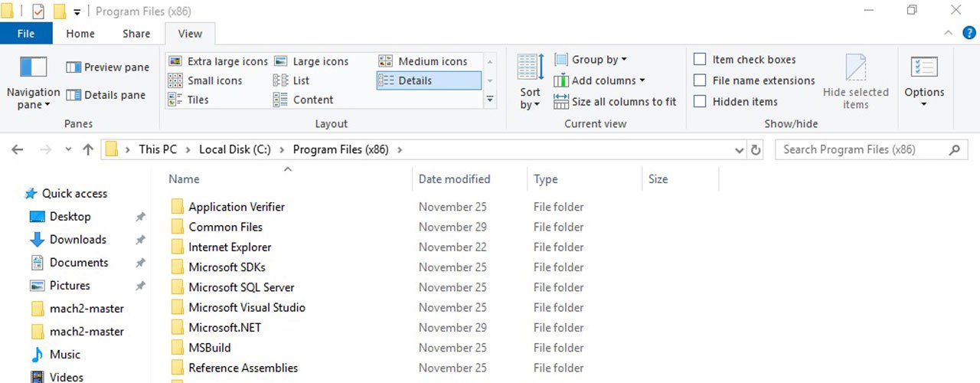Click the Refresh button in address bar
This screenshot has width=980, height=383.
756,150
